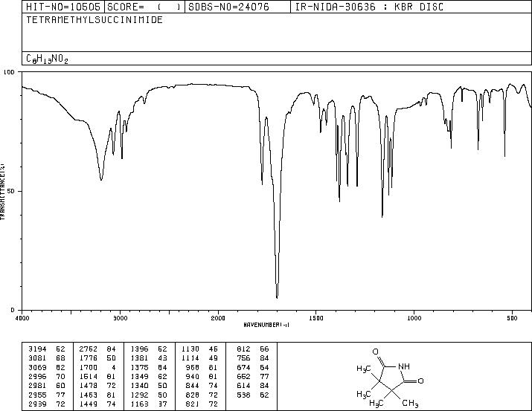Click the peak table entry 538

click(243, 395)
